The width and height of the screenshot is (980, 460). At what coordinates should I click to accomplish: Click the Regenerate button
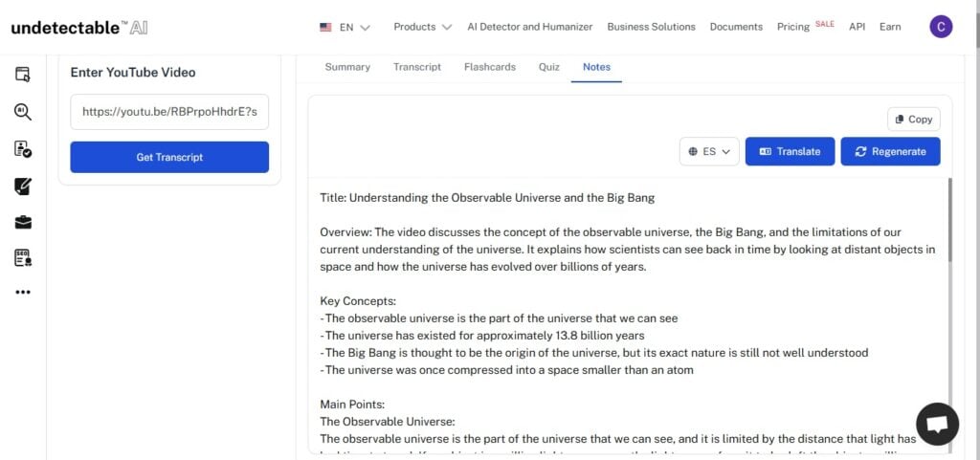coord(890,151)
